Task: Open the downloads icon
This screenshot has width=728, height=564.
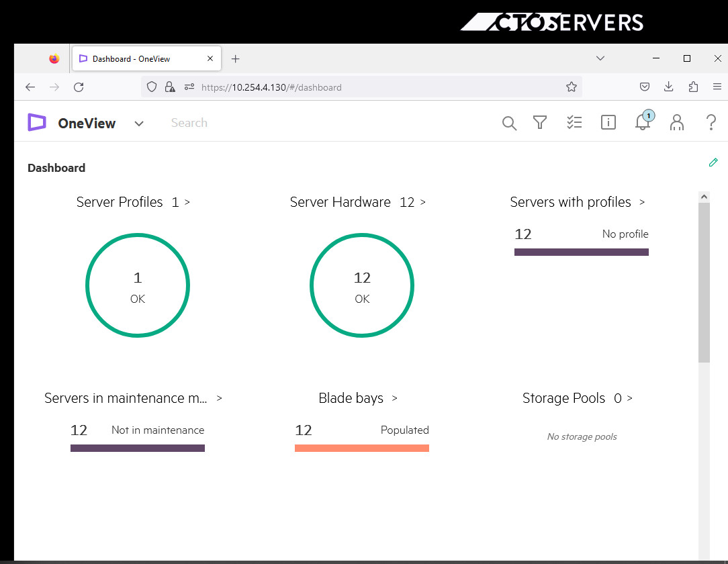Action: coord(669,87)
